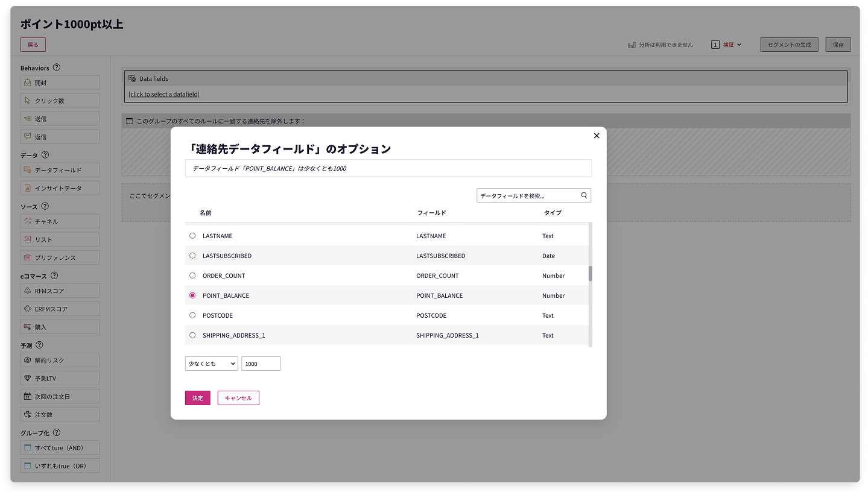This screenshot has height=495, width=868.
Task: Click the 決定 confirm button
Action: pyautogui.click(x=197, y=398)
